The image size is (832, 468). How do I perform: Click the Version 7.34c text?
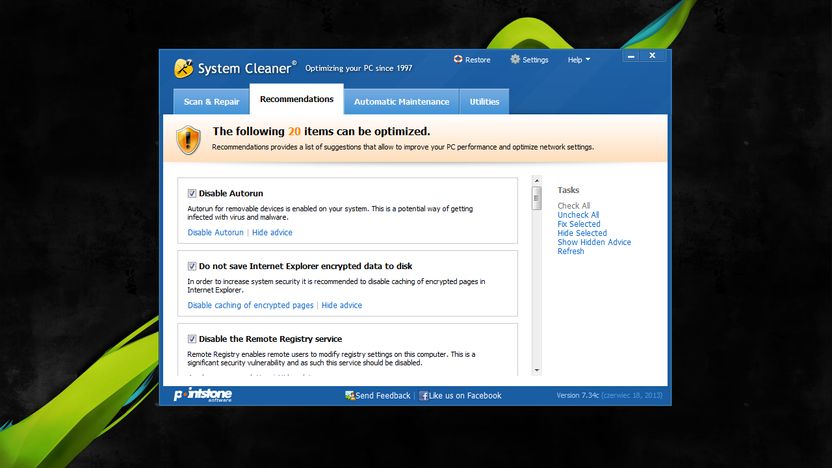click(577, 395)
